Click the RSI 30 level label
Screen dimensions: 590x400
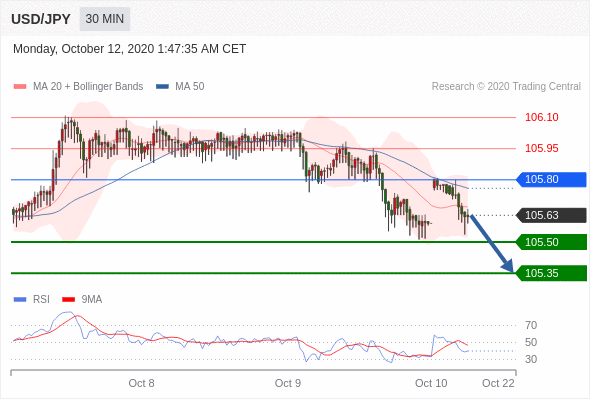pos(531,359)
